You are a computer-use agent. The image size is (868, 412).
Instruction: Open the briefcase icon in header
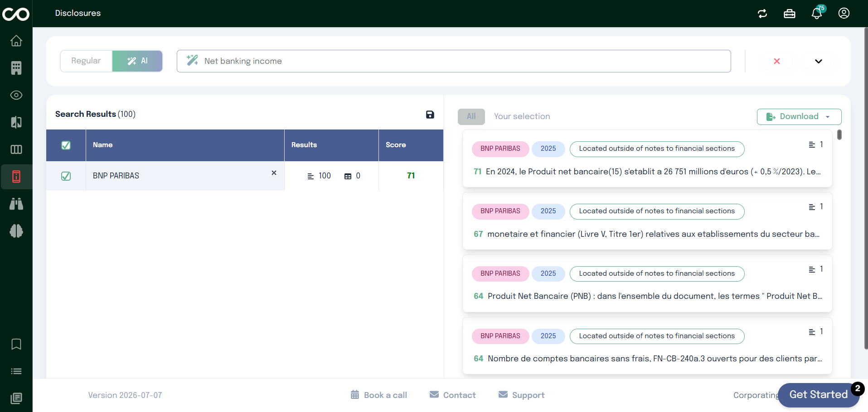(x=790, y=14)
